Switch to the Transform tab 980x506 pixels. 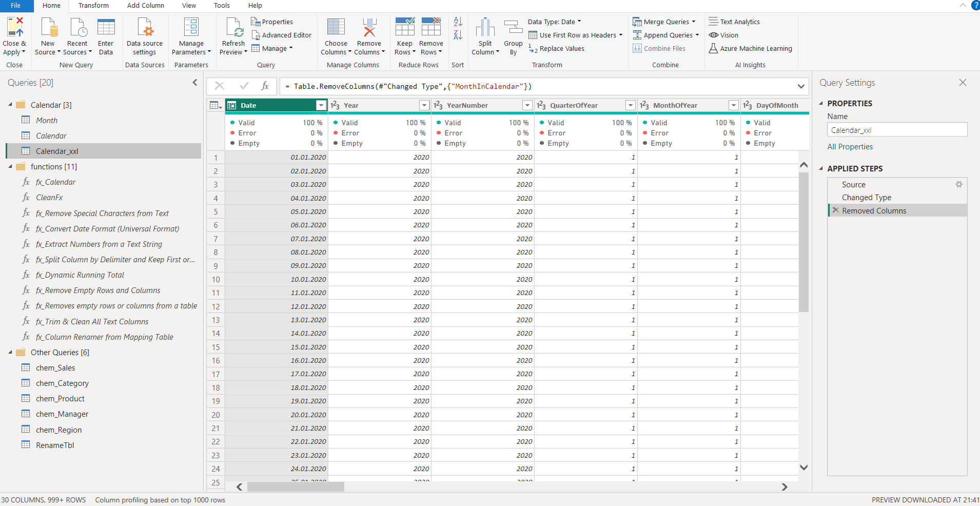[x=93, y=6]
